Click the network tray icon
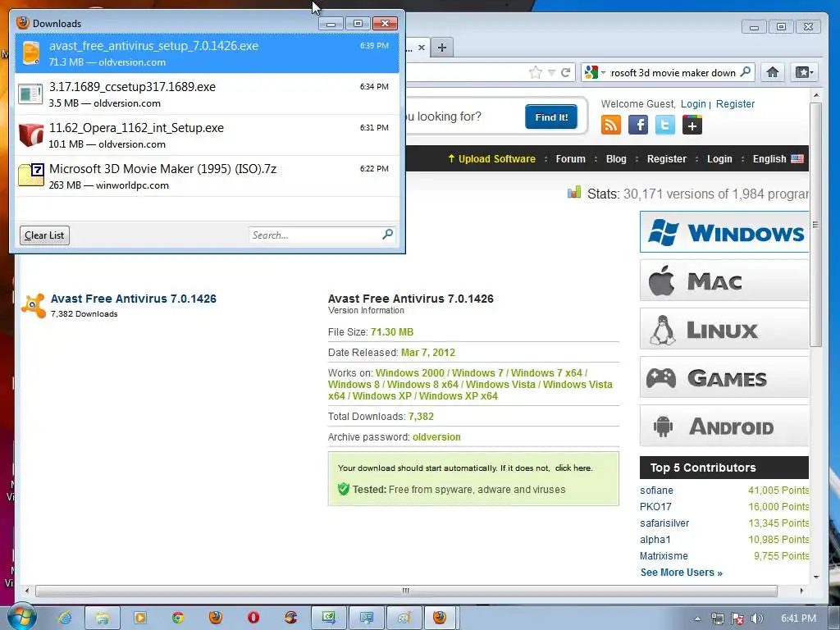The height and width of the screenshot is (630, 840). pos(717,619)
